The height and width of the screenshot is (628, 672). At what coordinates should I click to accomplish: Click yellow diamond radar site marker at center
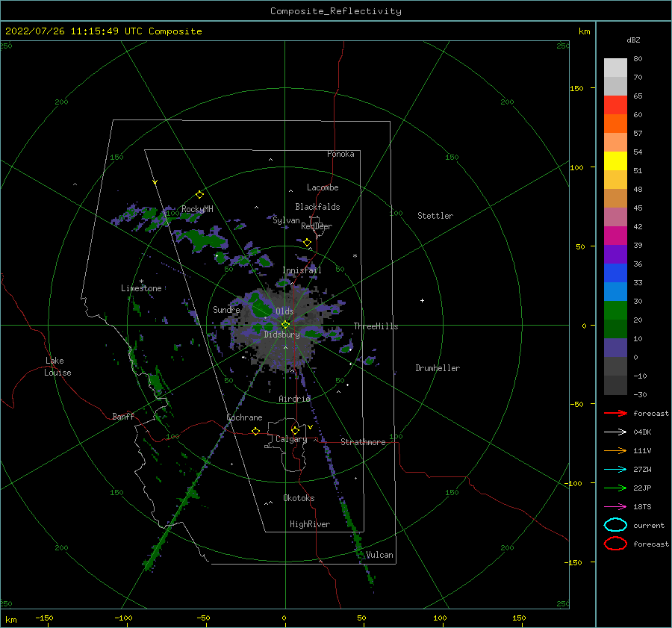click(285, 325)
